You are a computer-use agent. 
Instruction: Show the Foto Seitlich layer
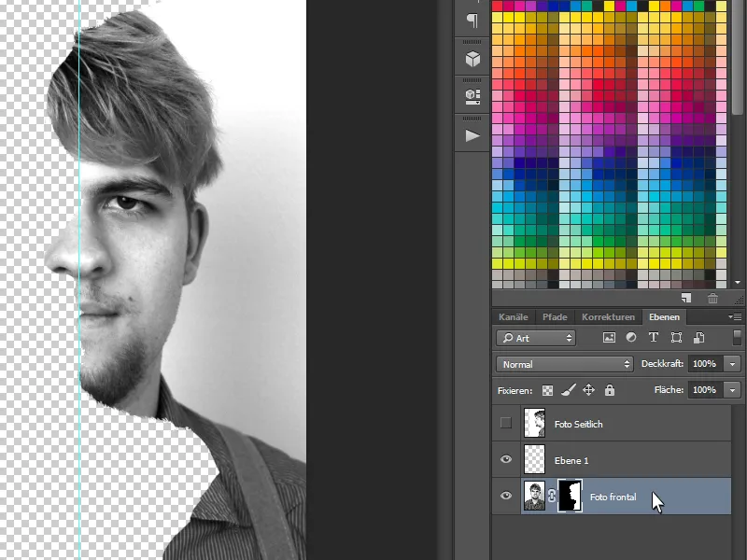[506, 423]
